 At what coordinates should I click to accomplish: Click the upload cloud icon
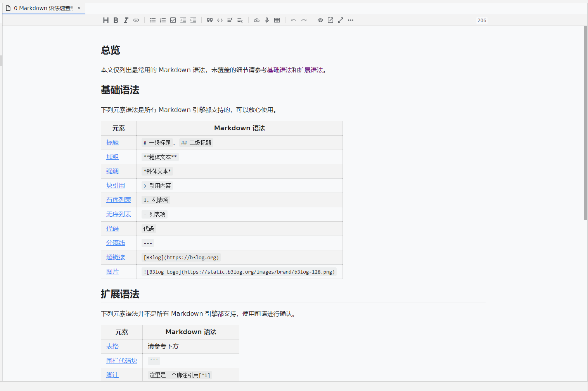click(x=257, y=20)
